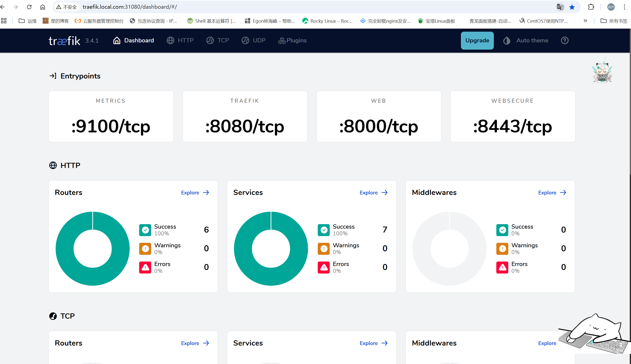The width and height of the screenshot is (631, 364).
Task: Open the 运维 bookmarks folder
Action: pos(27,21)
